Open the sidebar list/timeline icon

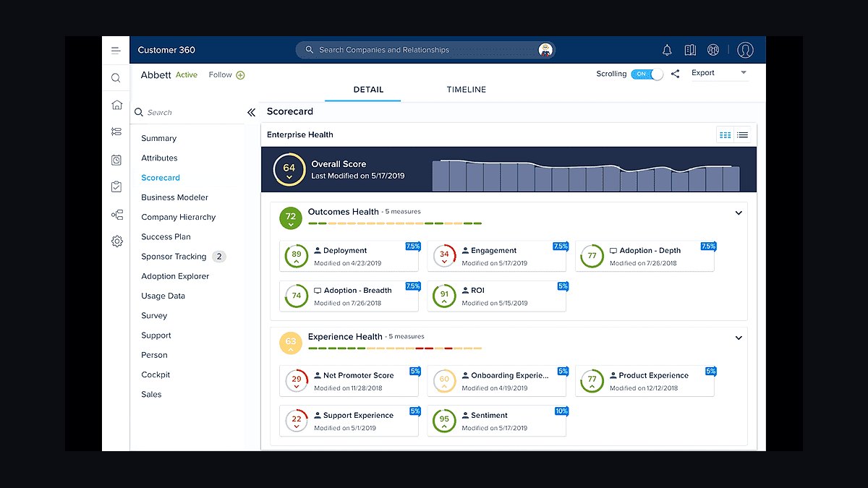(116, 132)
